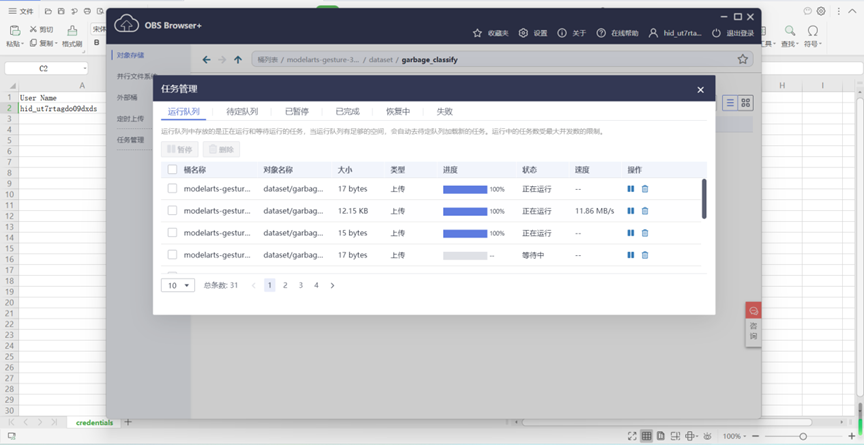This screenshot has width=864, height=445.
Task: Open the red 咨询 chat widget
Action: (753, 324)
